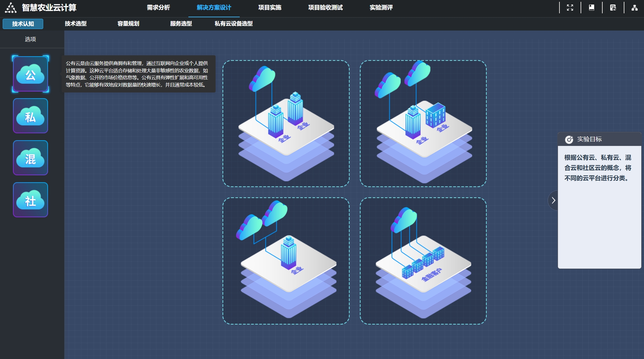Click the target icon beside 实验目标
The height and width of the screenshot is (359, 644).
[569, 139]
